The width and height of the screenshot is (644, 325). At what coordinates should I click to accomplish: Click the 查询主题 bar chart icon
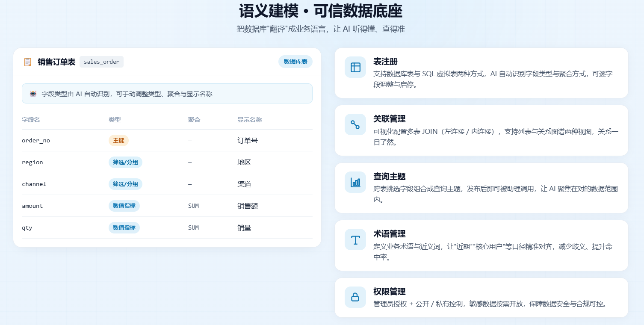point(355,182)
